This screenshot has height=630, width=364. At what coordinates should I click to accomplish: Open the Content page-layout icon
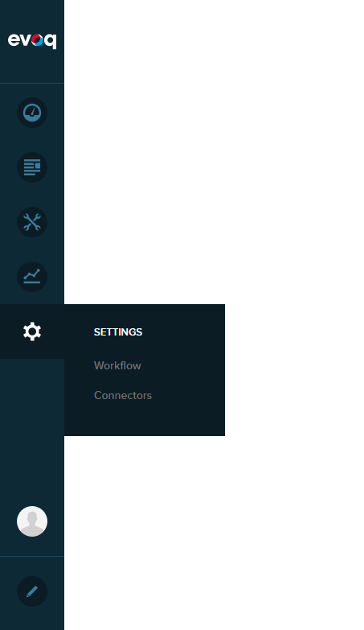[32, 167]
